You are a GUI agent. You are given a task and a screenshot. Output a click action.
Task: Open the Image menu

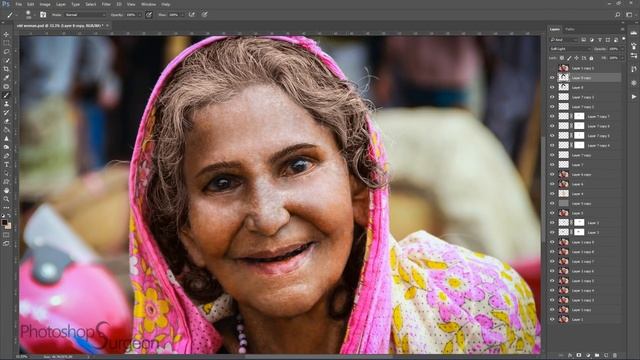click(x=45, y=4)
